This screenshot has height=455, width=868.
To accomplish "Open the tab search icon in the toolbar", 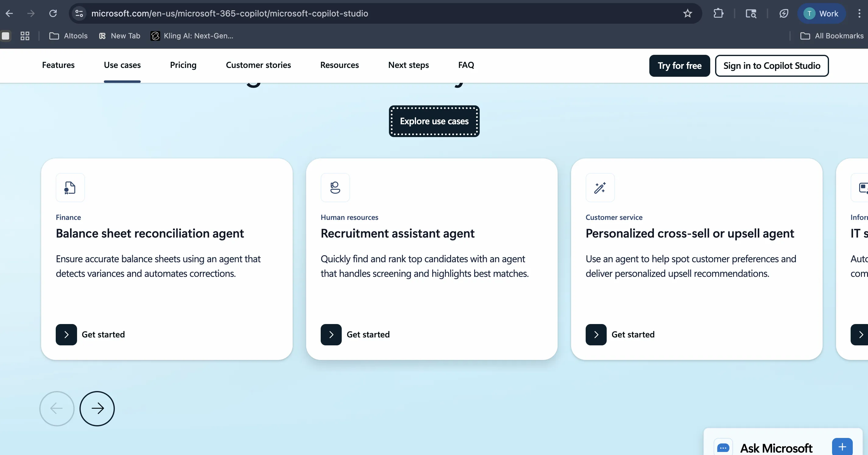I will [751, 13].
